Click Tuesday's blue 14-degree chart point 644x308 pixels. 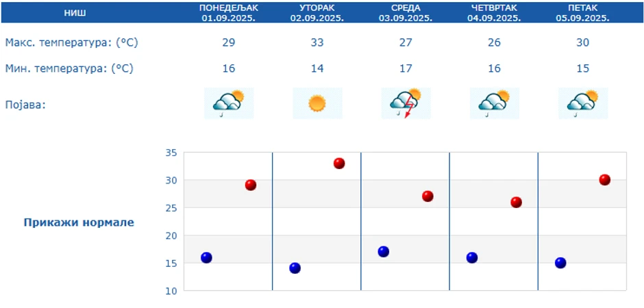tap(295, 268)
